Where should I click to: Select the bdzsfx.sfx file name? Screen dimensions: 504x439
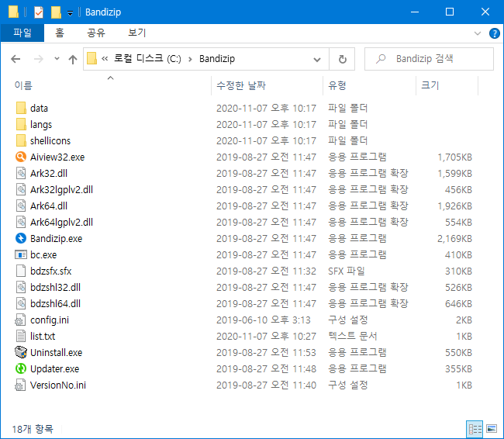[x=50, y=271]
